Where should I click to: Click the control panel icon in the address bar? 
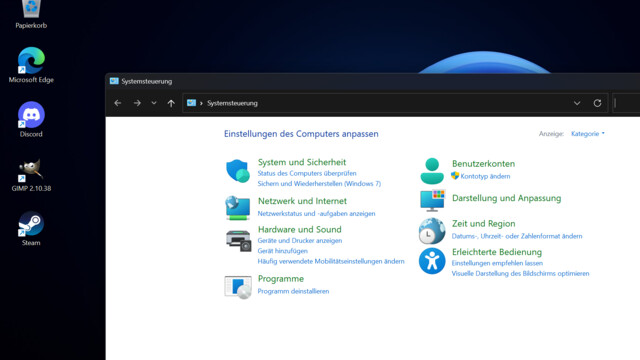pos(191,103)
